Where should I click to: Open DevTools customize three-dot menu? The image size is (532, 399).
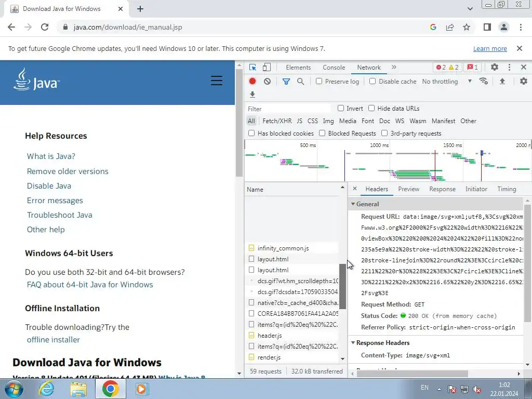509,67
